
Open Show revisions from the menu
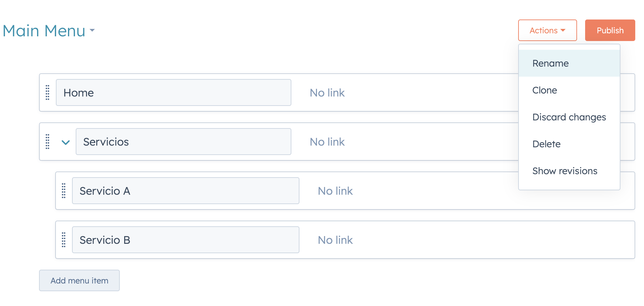click(565, 171)
